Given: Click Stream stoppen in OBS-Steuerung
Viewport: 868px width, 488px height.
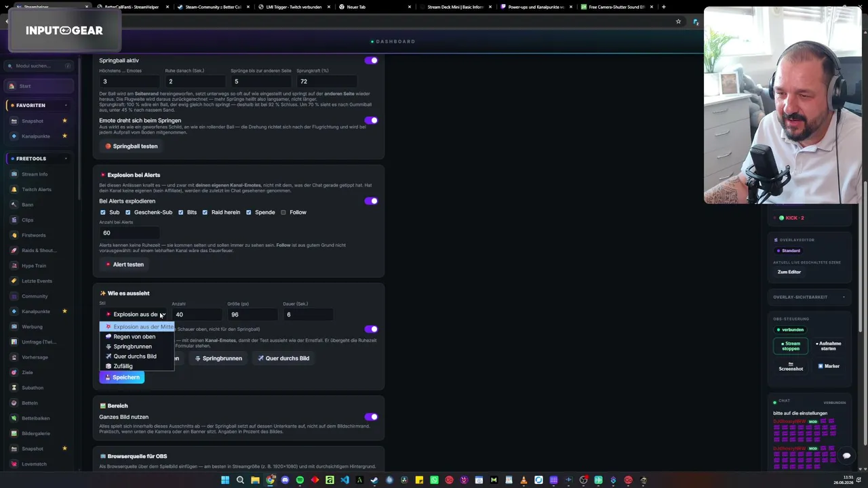Looking at the screenshot, I should pyautogui.click(x=791, y=346).
